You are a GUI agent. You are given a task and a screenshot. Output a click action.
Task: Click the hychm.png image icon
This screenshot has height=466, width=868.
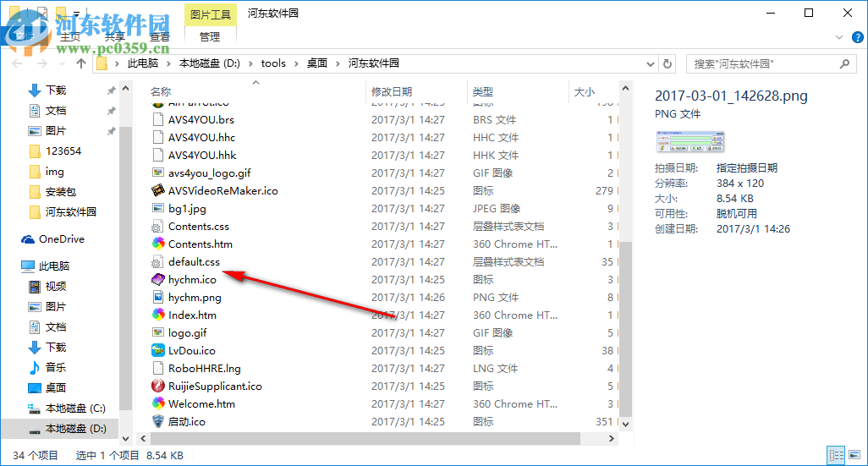157,297
